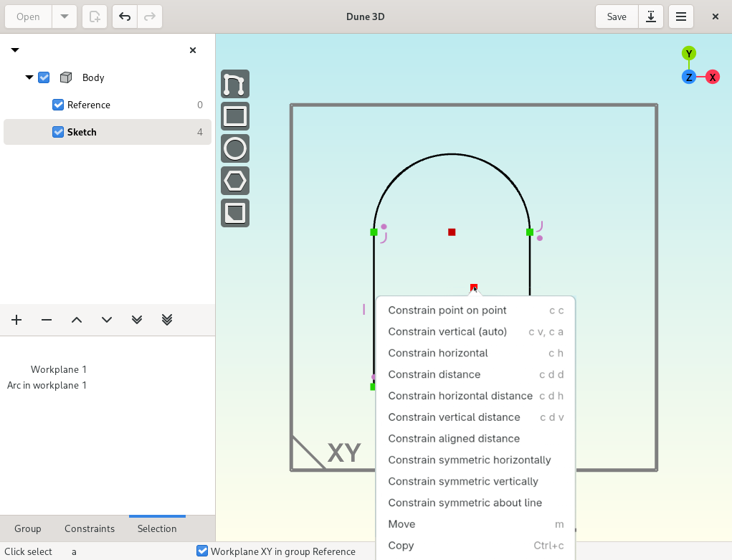Click the export download icon beside Save
The height and width of the screenshot is (560, 732).
coord(651,16)
